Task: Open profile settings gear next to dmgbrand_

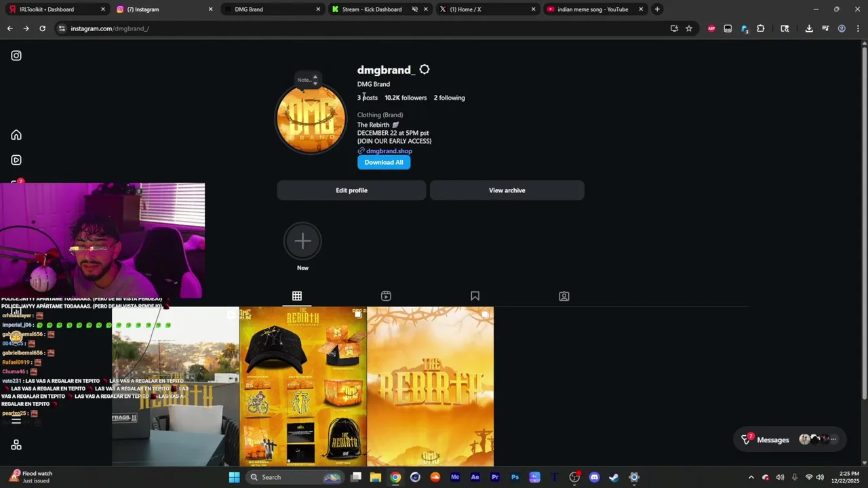Action: 425,70
